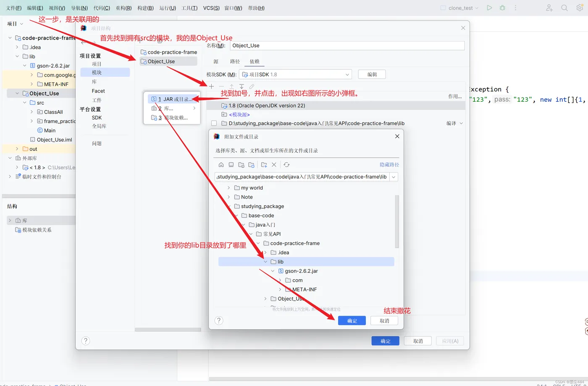This screenshot has width=588, height=386.
Task: Expand the out folder in project tree
Action: (x=17, y=149)
